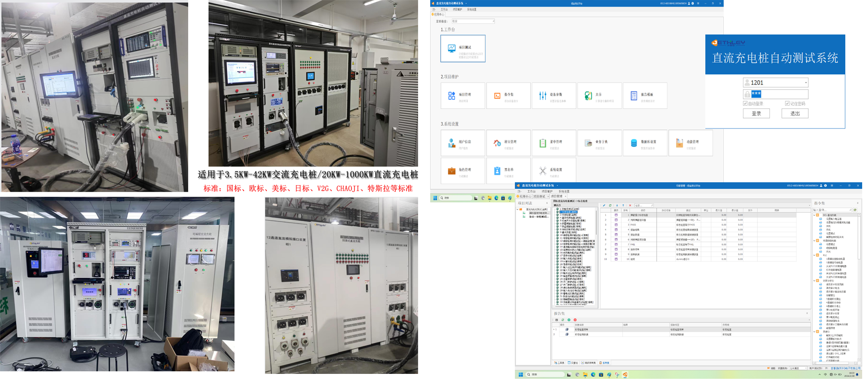Click the 退出 exit button
Image resolution: width=868 pixels, height=386 pixels.
[795, 113]
